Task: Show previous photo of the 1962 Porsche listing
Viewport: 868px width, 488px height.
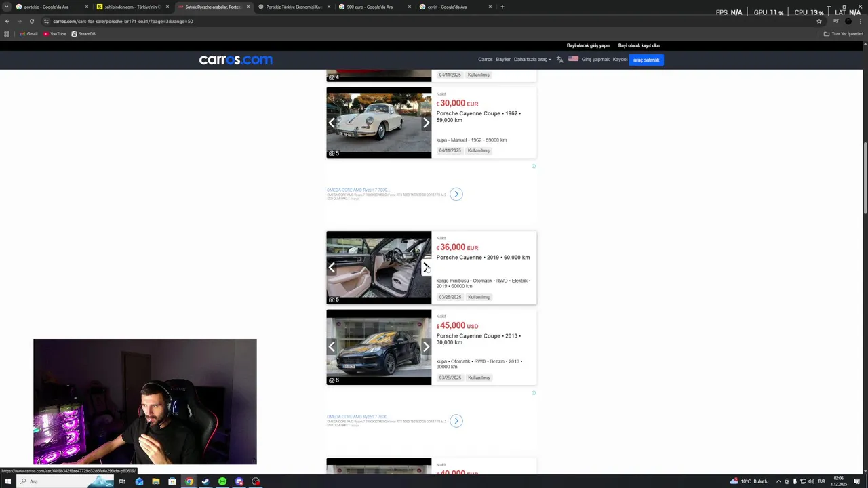Action: [x=332, y=123]
